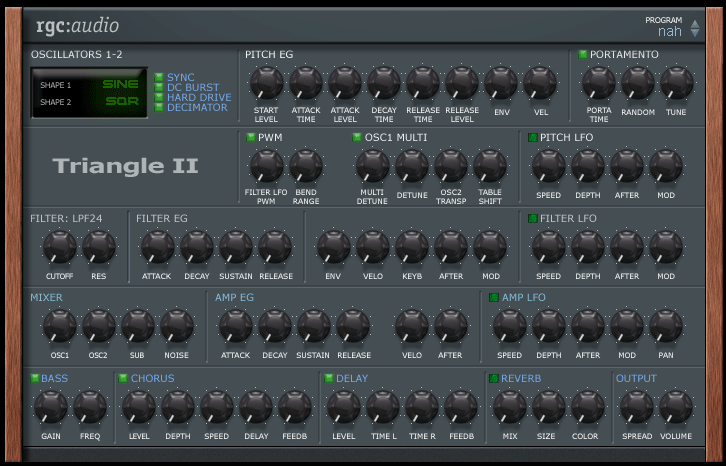Click the Delay TIME R knob
726x466 pixels.
pos(422,407)
